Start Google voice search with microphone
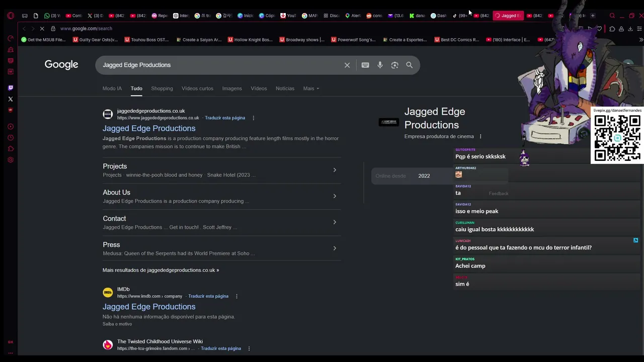This screenshot has height=362, width=644. coord(380,65)
